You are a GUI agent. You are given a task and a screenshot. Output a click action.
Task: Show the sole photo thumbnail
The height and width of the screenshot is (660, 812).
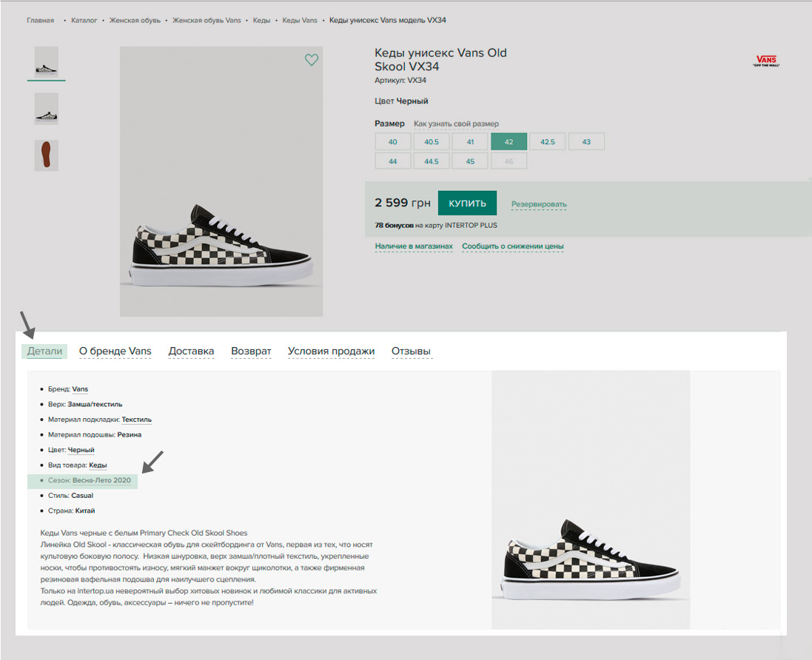pos(47,155)
